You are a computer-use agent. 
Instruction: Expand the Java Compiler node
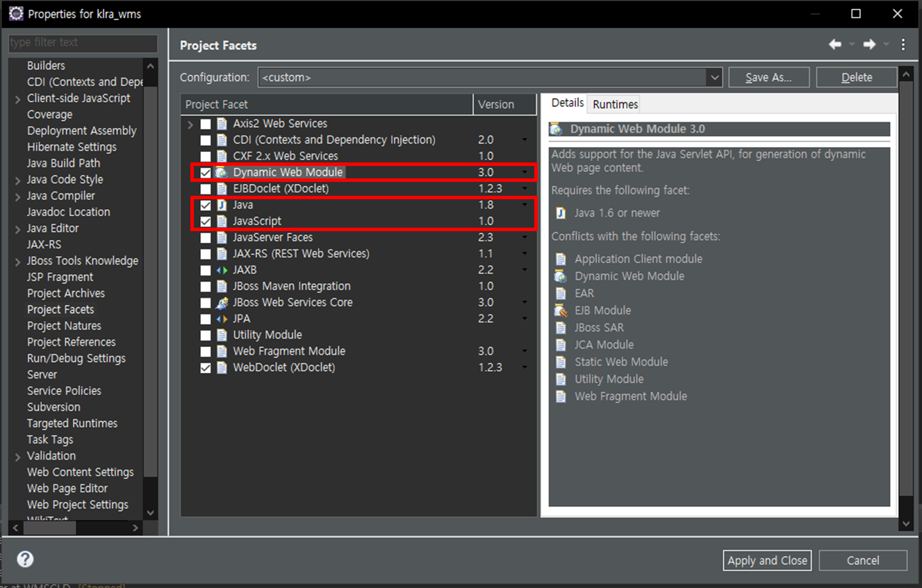(17, 196)
